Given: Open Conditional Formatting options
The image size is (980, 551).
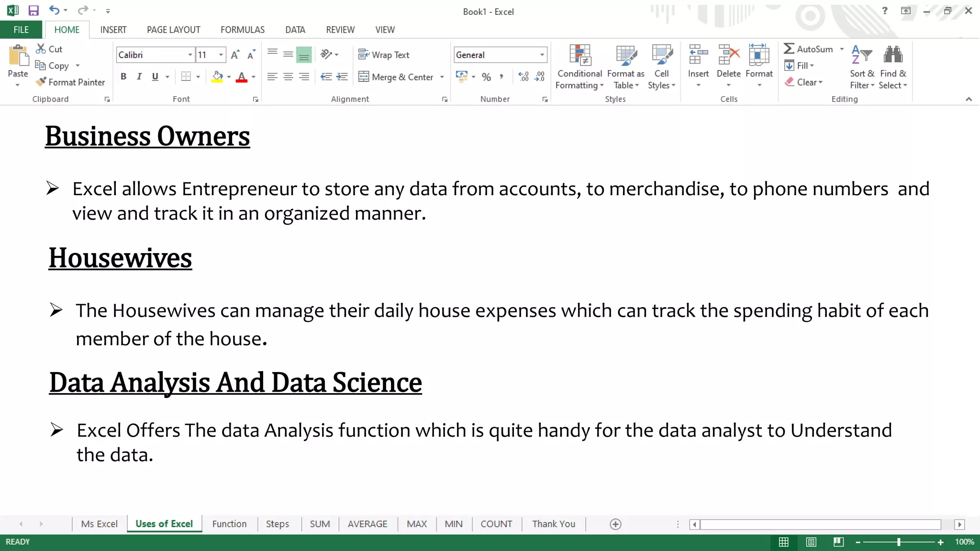Looking at the screenshot, I should click(579, 67).
